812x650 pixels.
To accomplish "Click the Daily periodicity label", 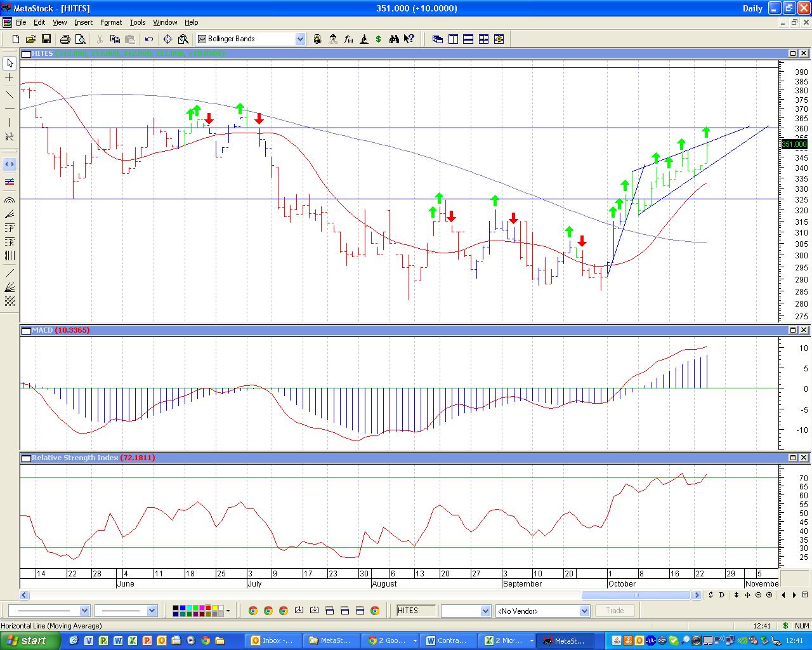I will [x=752, y=8].
